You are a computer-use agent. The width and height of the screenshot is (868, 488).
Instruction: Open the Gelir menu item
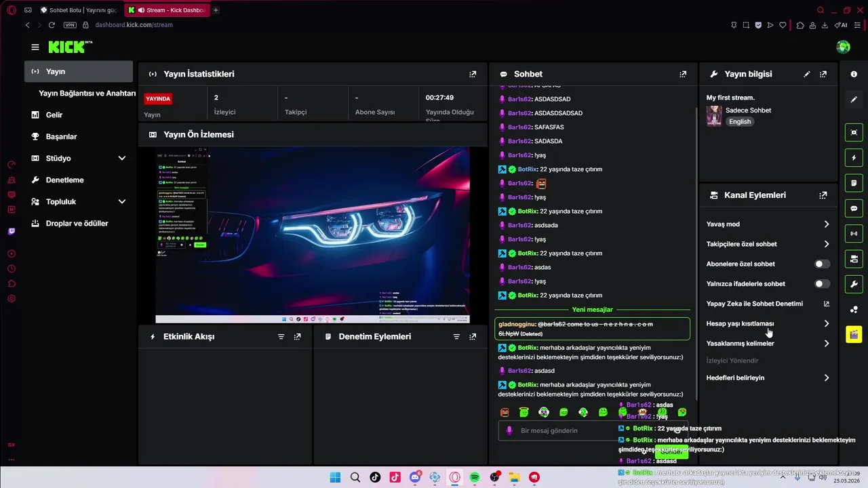pyautogui.click(x=54, y=115)
